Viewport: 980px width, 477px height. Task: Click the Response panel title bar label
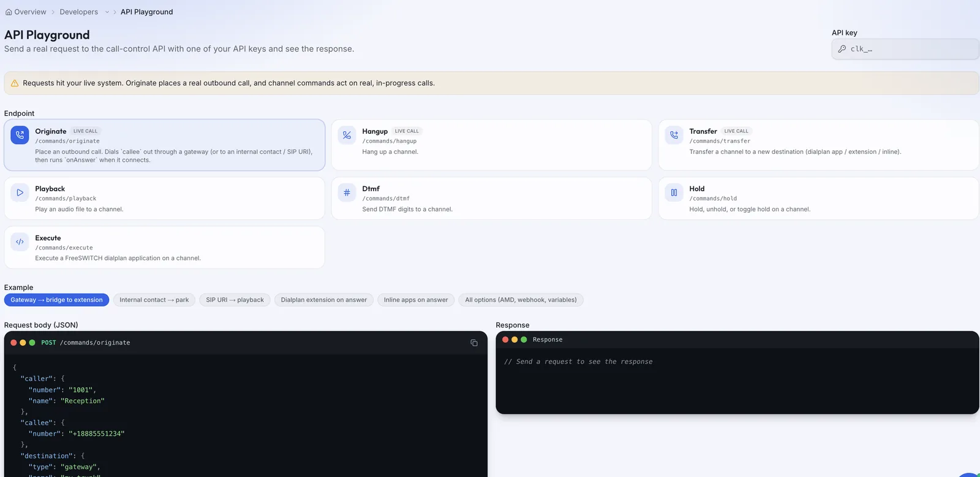[548, 340]
